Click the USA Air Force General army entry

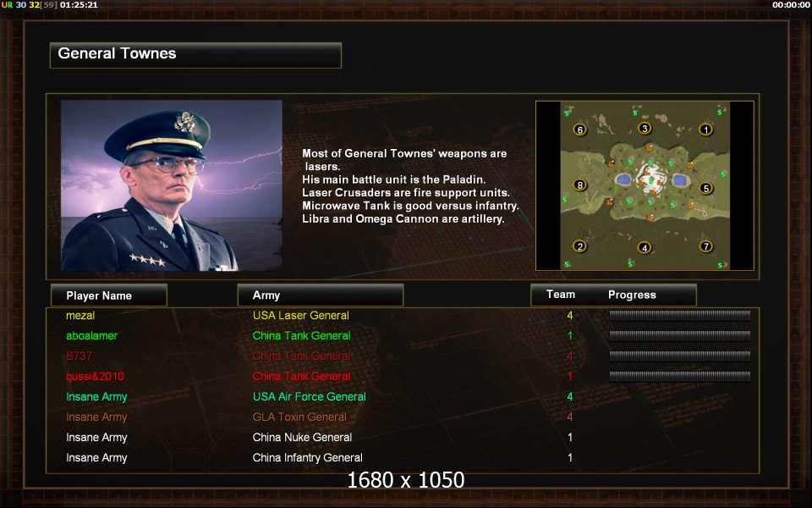pos(310,396)
